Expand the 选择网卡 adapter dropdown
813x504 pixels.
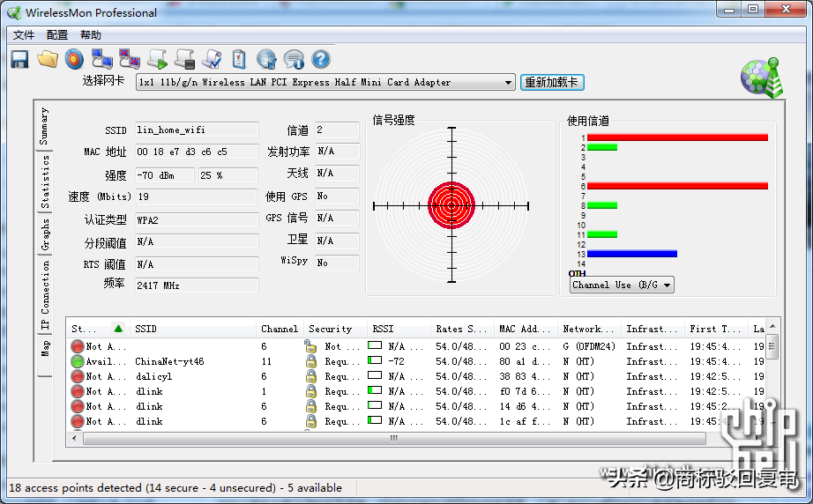pos(508,82)
